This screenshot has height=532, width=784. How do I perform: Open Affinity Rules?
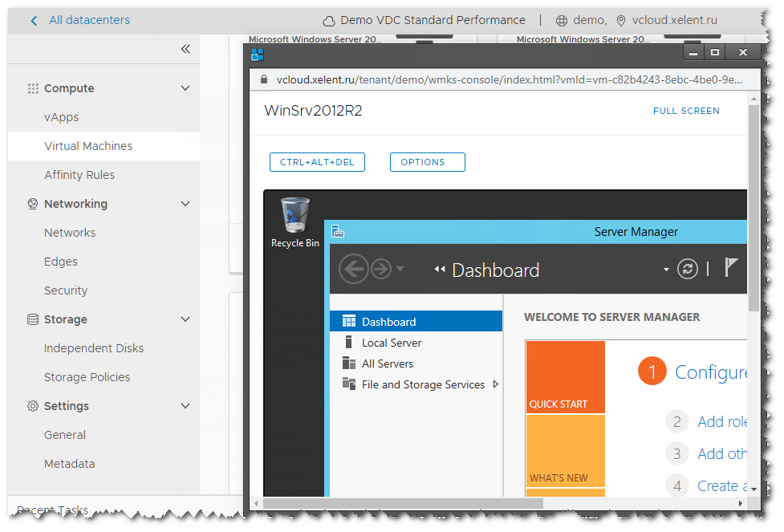pyautogui.click(x=79, y=175)
